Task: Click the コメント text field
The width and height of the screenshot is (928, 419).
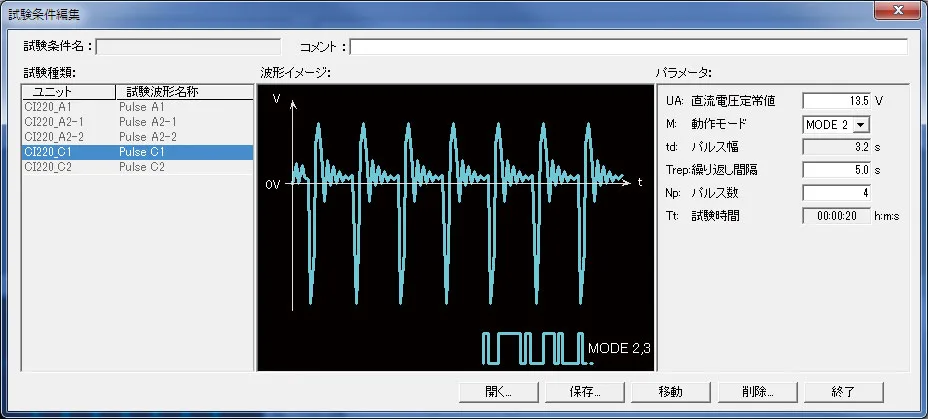Action: pos(628,46)
